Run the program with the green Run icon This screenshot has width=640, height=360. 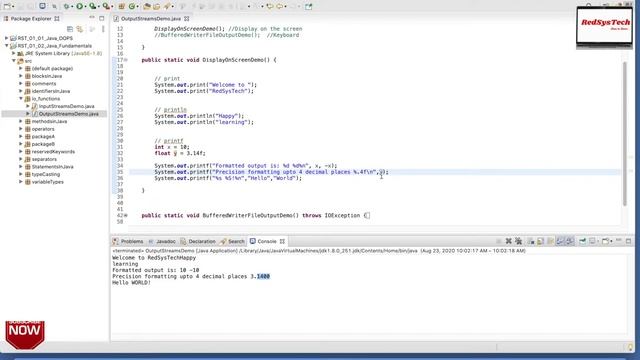(80, 6)
